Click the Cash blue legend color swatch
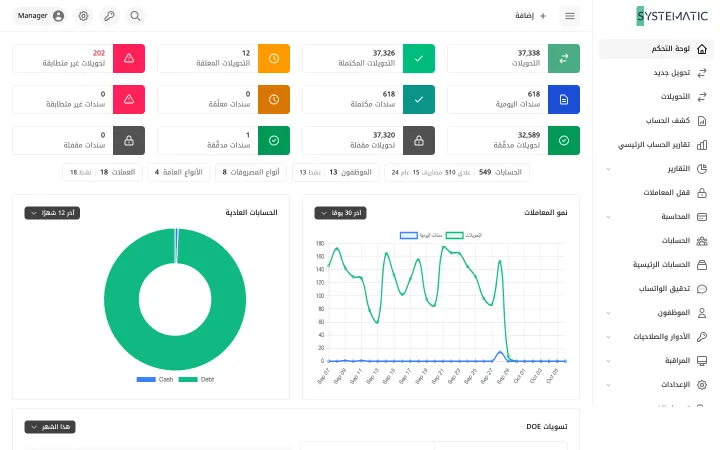The width and height of the screenshot is (720, 450). [146, 379]
